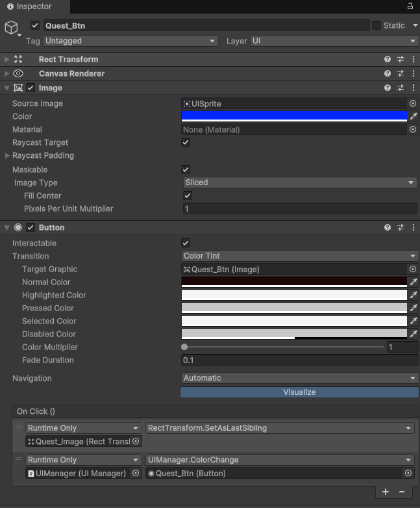Edit Color Multiplier value field
The height and width of the screenshot is (508, 420).
click(x=402, y=347)
